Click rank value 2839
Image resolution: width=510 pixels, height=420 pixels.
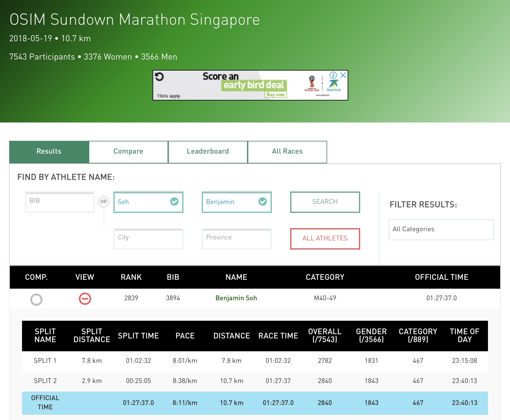(131, 298)
